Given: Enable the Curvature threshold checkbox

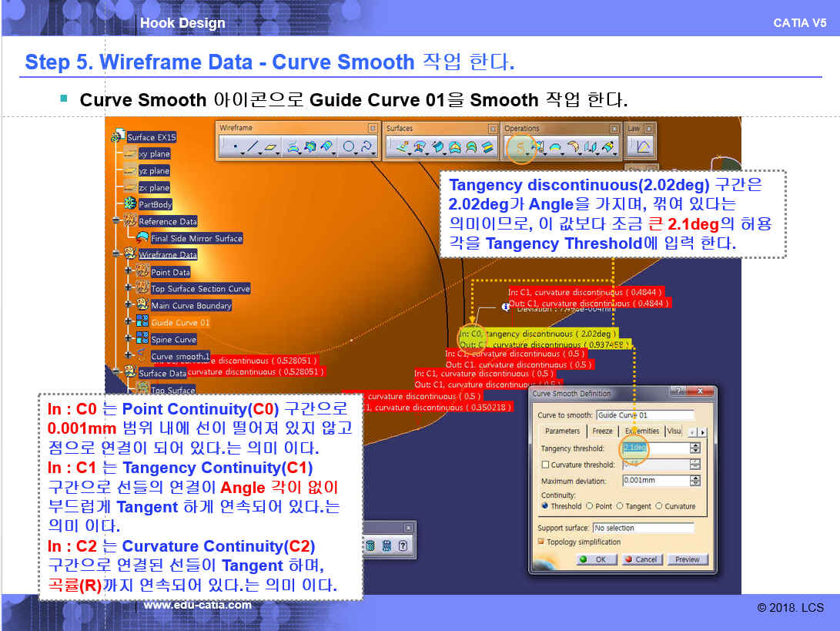Looking at the screenshot, I should 545,465.
